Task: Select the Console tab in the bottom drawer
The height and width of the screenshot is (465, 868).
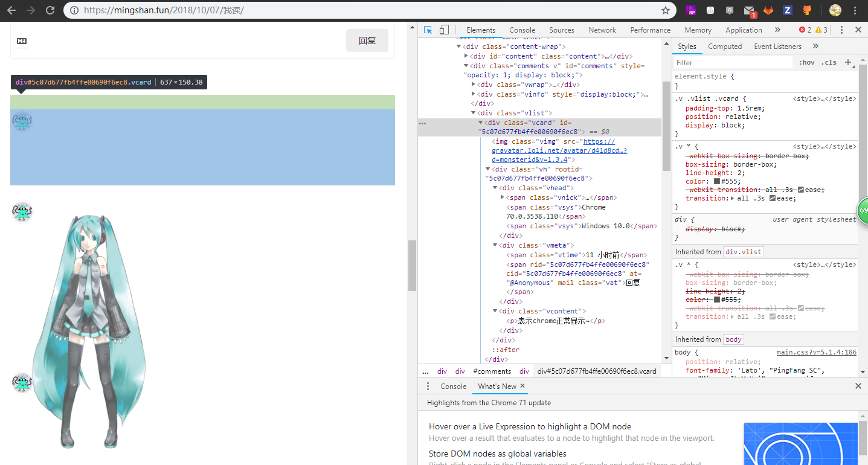Action: pos(453,386)
